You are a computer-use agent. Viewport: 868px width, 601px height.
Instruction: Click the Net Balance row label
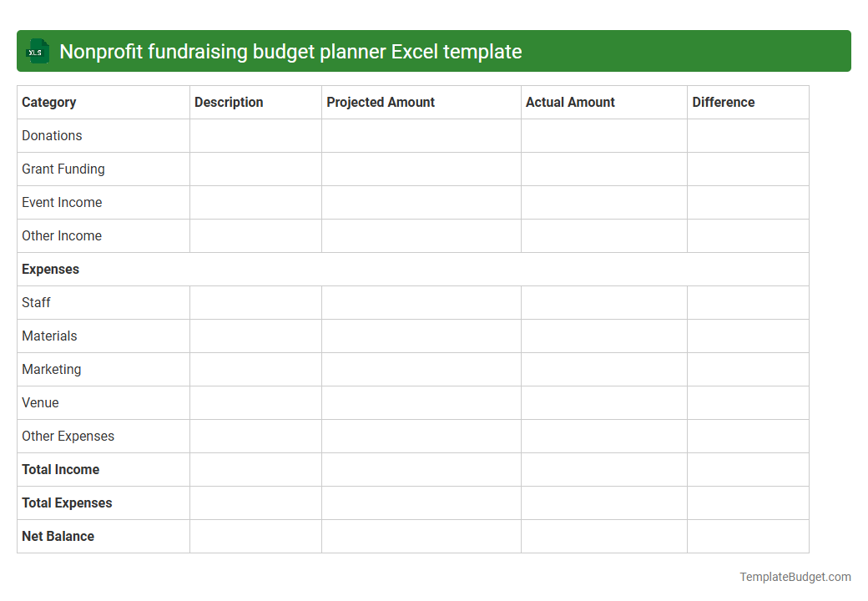[58, 536]
